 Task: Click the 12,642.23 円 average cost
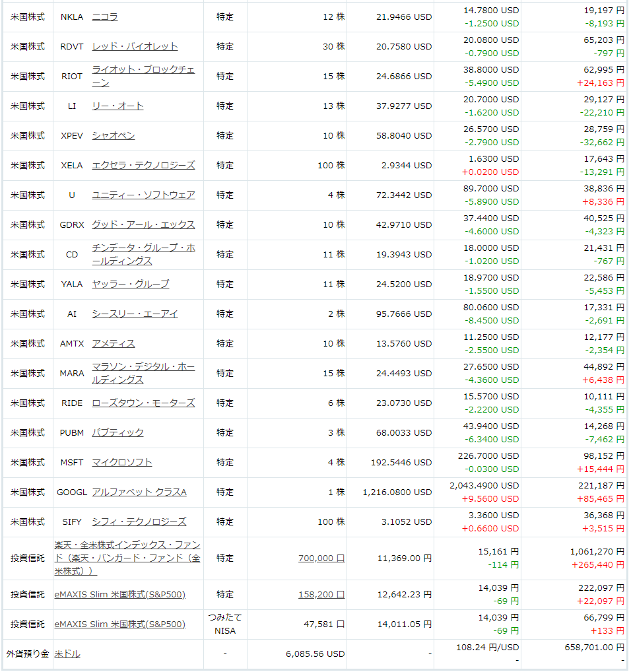tap(404, 594)
